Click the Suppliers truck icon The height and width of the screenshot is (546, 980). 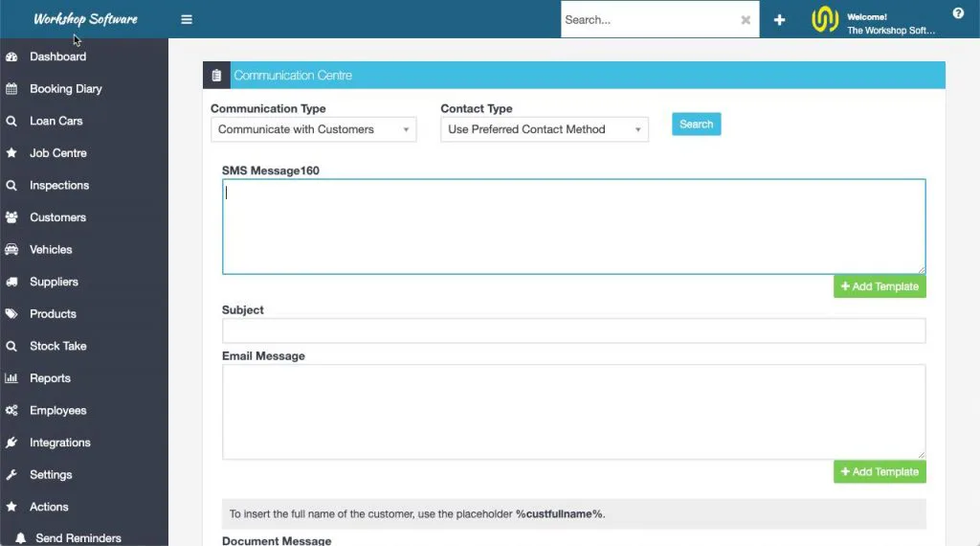11,282
